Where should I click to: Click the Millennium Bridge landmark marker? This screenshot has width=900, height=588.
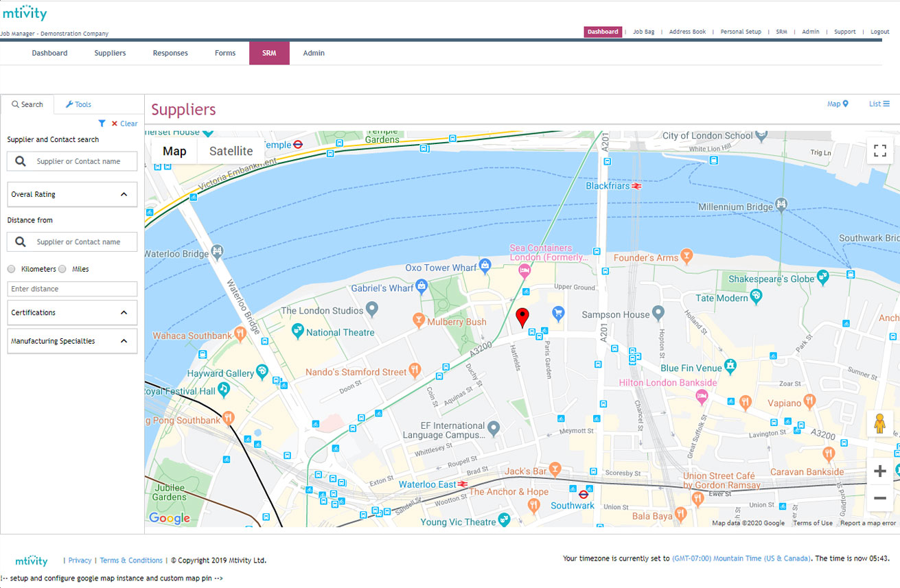pyautogui.click(x=781, y=204)
